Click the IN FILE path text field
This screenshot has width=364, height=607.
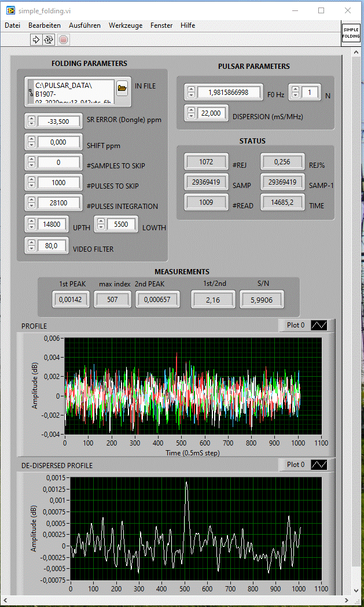click(x=73, y=92)
